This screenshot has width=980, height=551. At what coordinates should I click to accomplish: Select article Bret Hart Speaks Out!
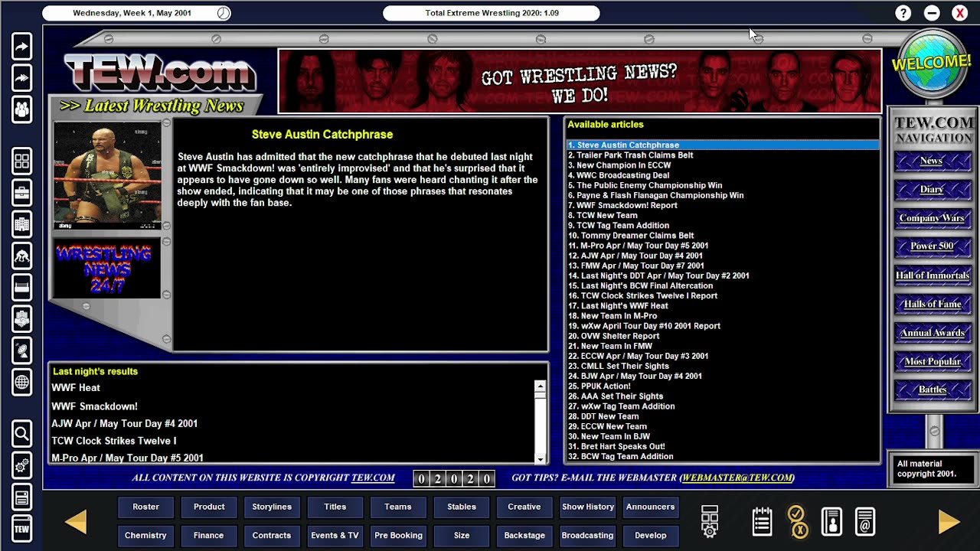(723, 446)
